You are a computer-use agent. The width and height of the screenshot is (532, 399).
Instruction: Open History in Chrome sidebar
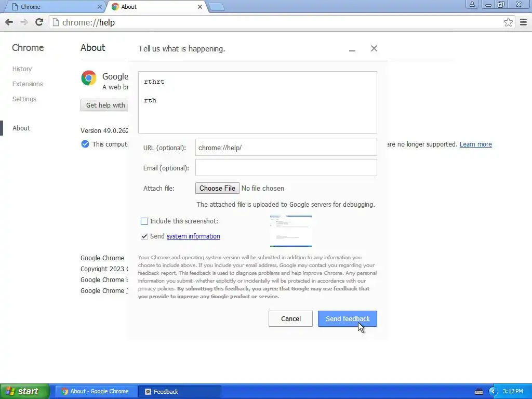coord(22,69)
